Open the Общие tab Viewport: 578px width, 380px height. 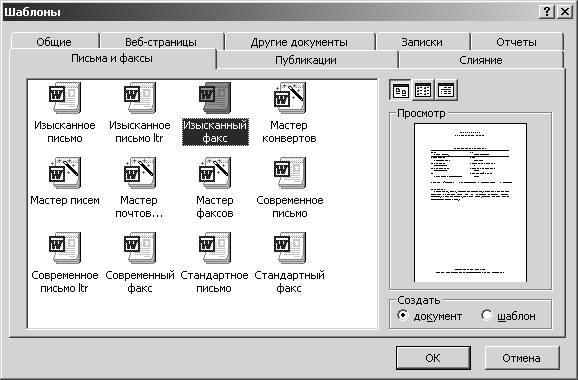54,42
